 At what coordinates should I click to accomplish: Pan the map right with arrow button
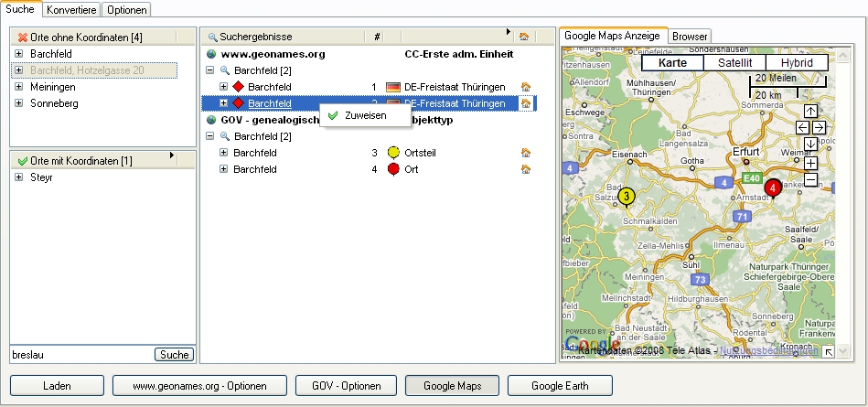point(820,128)
